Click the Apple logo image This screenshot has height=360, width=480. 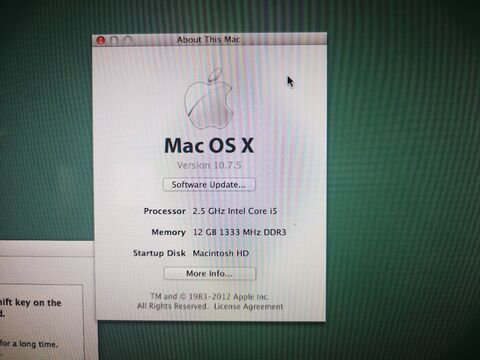tap(209, 98)
